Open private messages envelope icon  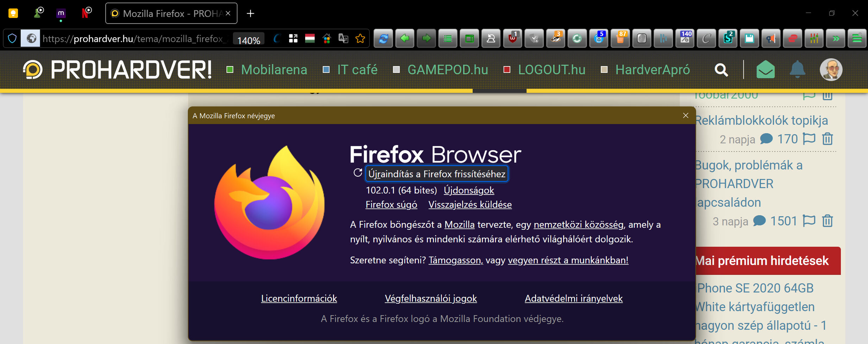click(x=766, y=70)
